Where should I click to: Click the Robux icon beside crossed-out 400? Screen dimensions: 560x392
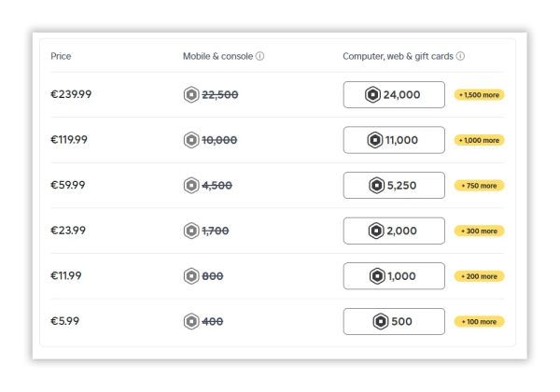point(191,321)
